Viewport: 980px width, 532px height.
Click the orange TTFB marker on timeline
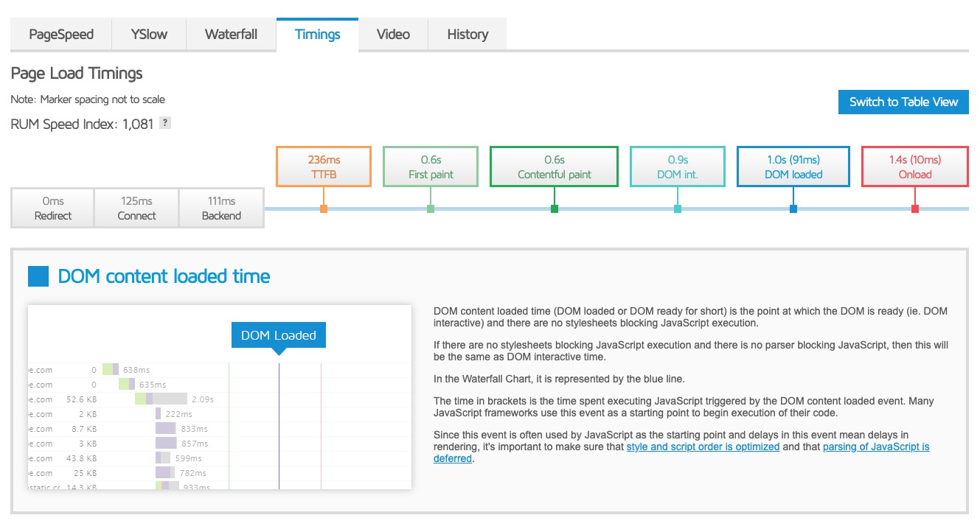pos(324,209)
